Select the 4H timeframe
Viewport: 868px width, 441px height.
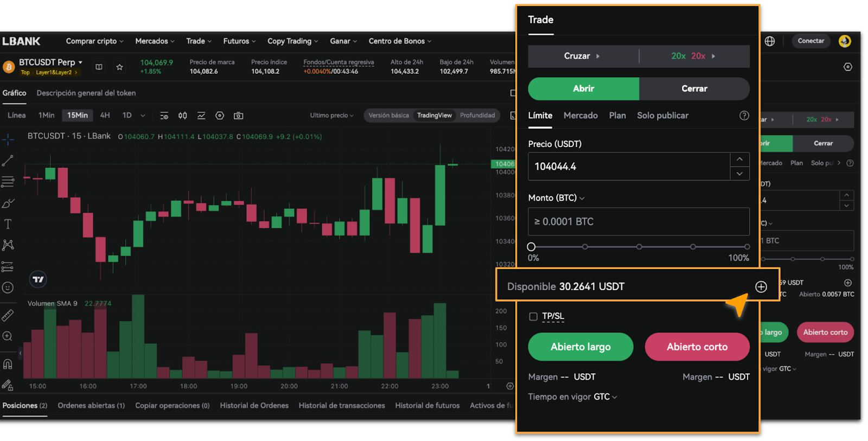pyautogui.click(x=105, y=116)
